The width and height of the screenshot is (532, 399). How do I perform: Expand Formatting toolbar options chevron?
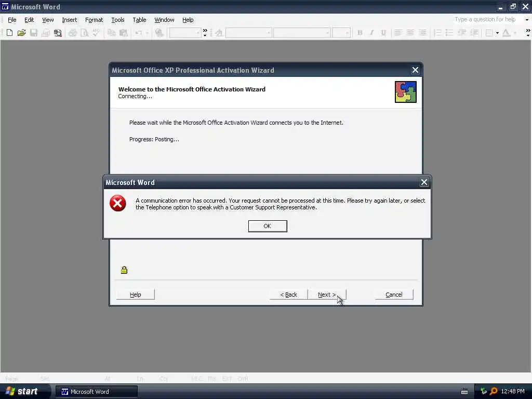pos(528,33)
